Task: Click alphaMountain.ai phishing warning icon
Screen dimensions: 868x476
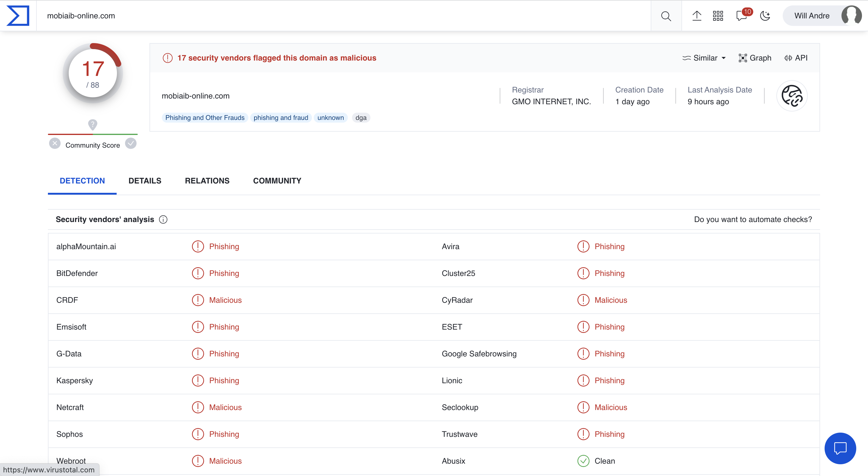Action: point(198,247)
